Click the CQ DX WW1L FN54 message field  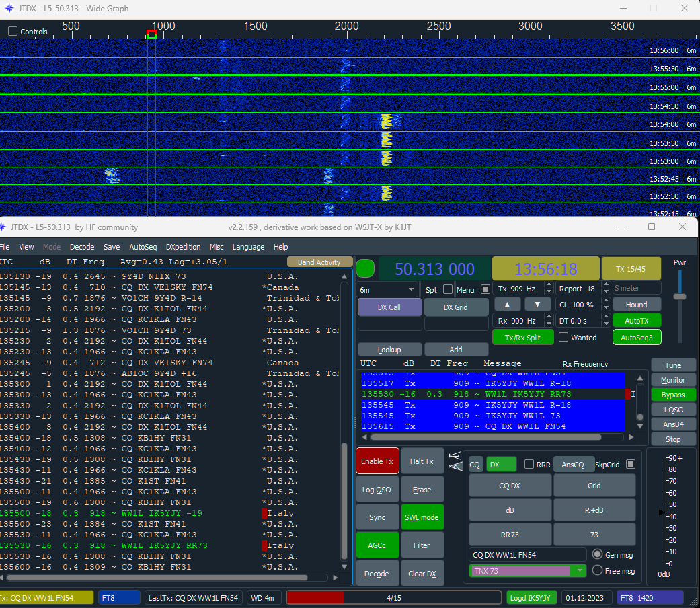coord(528,554)
